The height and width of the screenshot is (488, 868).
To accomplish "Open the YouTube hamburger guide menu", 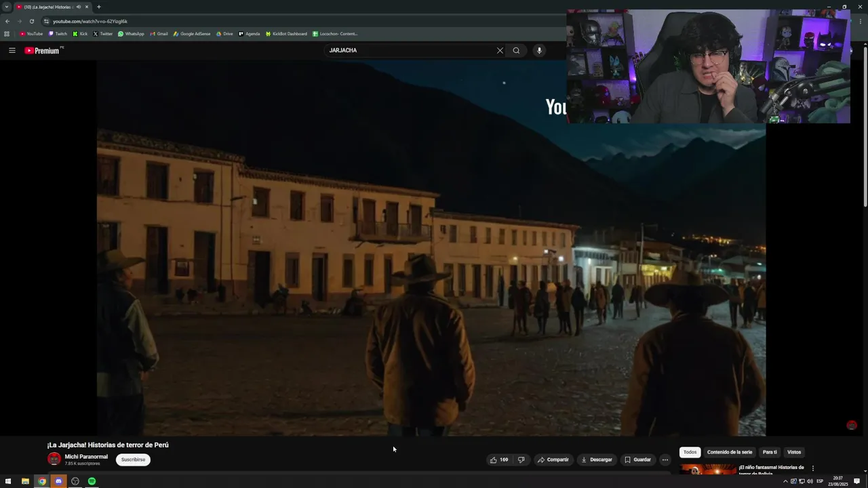I will point(12,50).
